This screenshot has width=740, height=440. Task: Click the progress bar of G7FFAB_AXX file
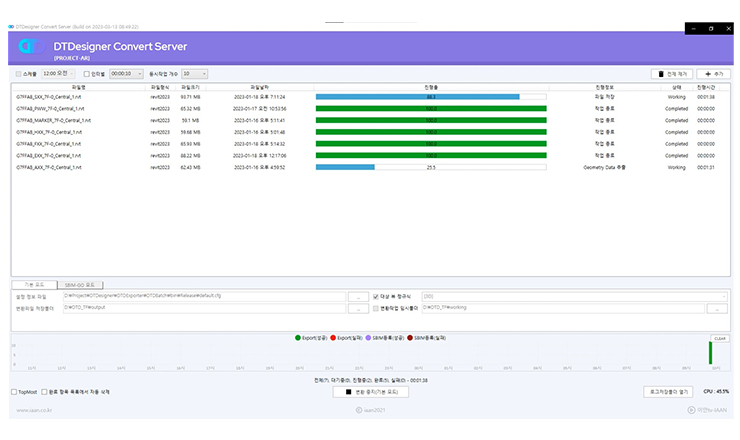tap(431, 167)
